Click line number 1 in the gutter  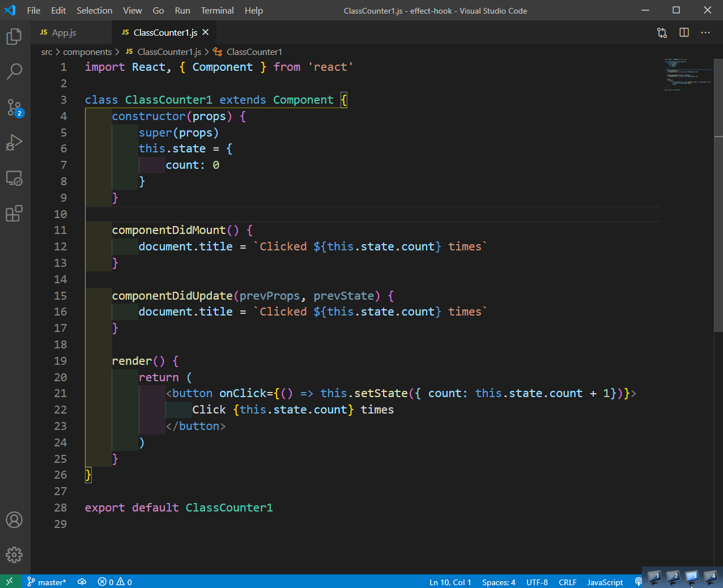point(63,67)
